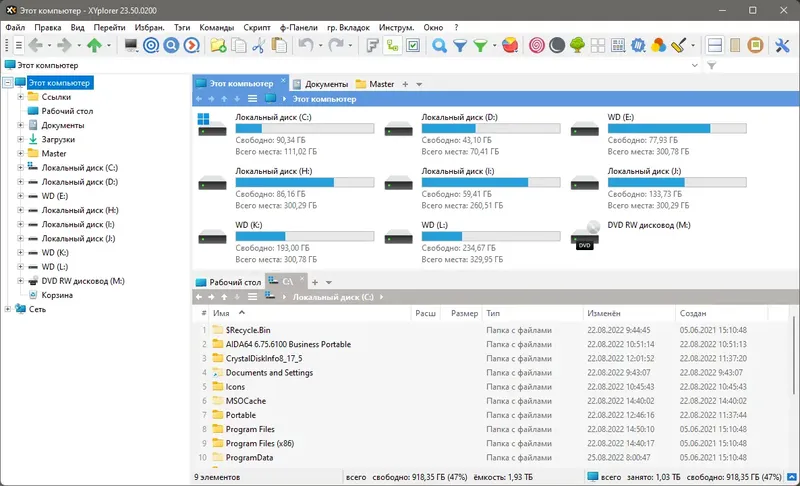800x486 pixels.
Task: Click the green tree Branch View icon
Action: coord(577,45)
